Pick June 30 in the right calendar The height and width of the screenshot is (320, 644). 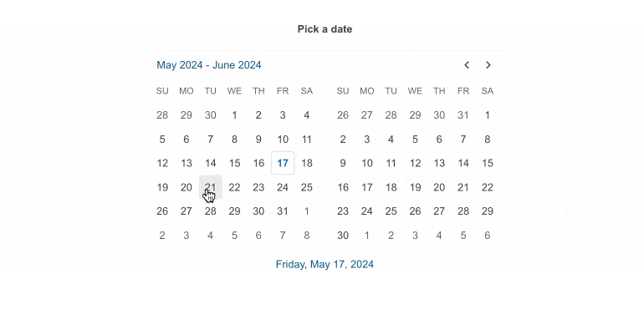pyautogui.click(x=343, y=236)
